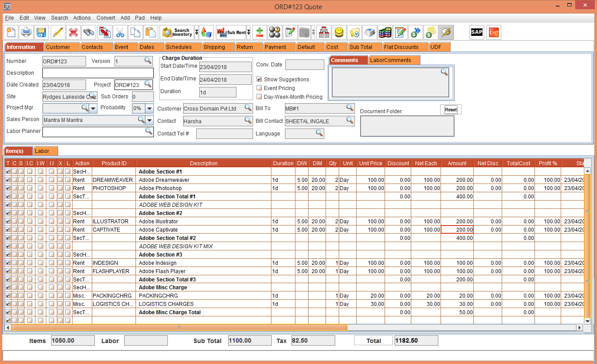597x364 pixels.
Task: Click the Search Inventory toolbar button
Action: click(x=177, y=32)
